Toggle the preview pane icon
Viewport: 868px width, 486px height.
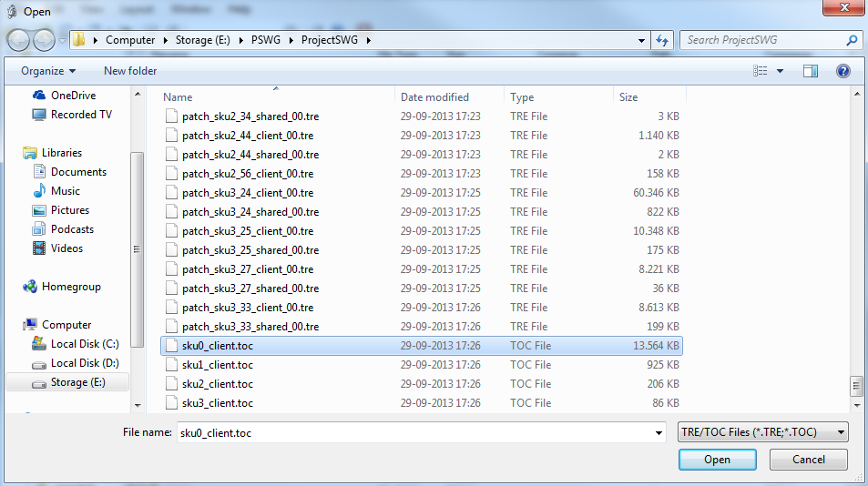point(811,71)
